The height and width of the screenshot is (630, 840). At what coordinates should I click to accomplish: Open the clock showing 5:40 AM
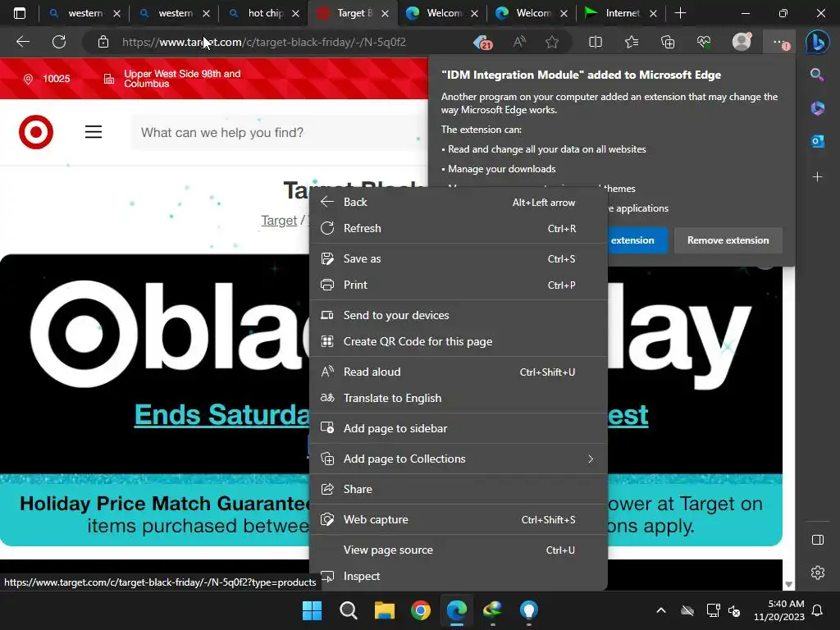pyautogui.click(x=779, y=610)
